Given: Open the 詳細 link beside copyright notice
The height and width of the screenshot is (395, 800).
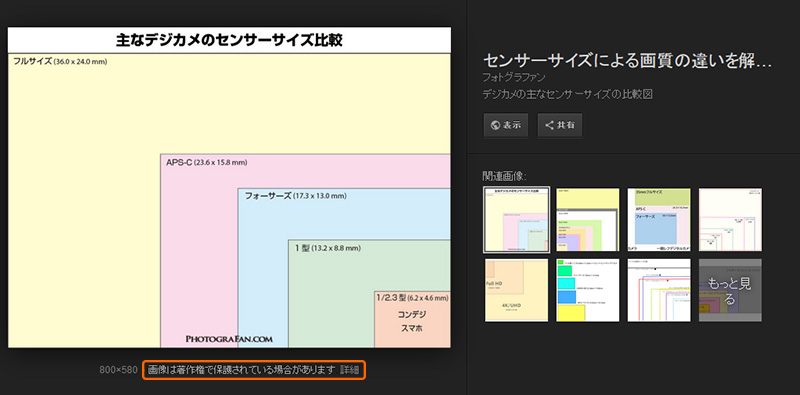Looking at the screenshot, I should tap(349, 369).
